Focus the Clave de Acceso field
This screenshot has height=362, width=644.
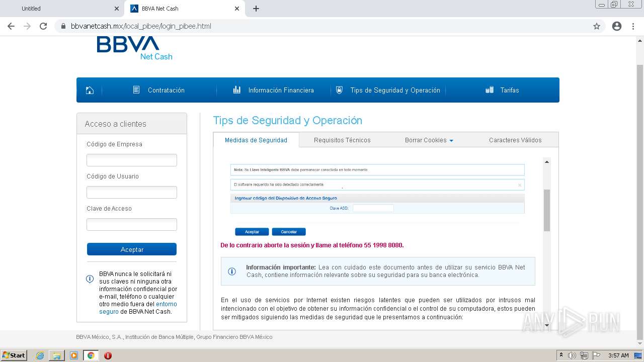point(132,224)
